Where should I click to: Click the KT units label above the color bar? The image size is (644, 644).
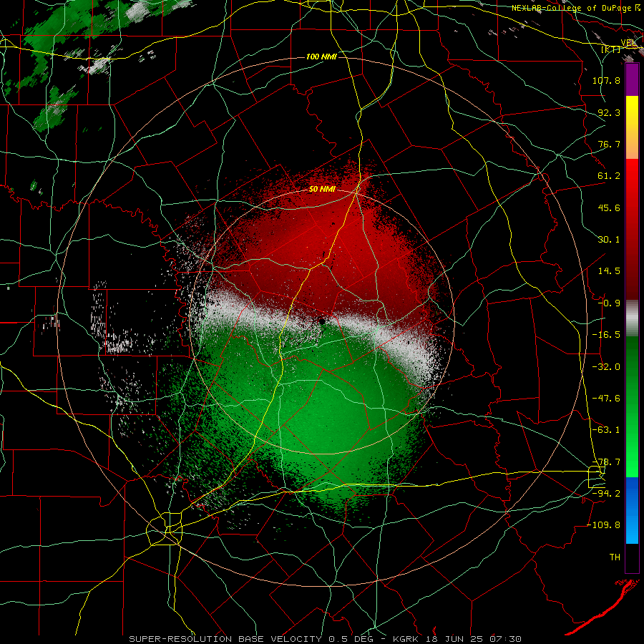point(613,49)
